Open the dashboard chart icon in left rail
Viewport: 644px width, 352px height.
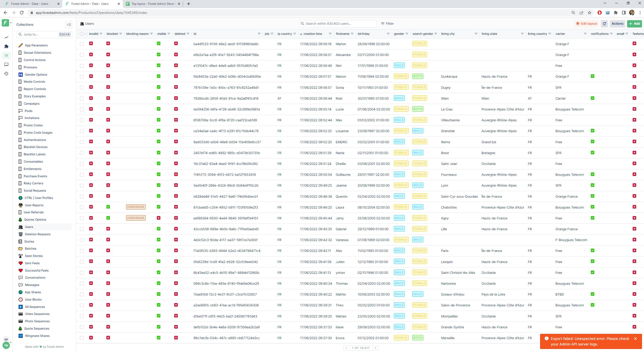[6, 37]
